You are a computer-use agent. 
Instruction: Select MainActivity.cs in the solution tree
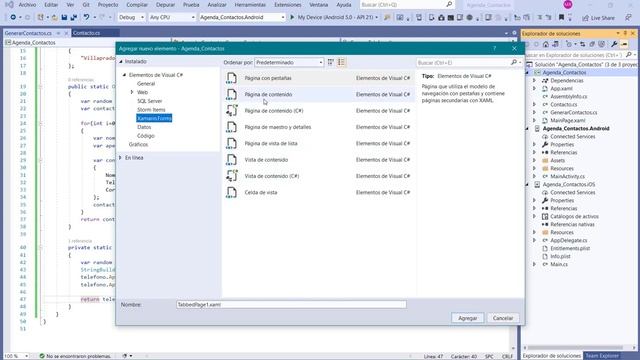click(x=567, y=176)
